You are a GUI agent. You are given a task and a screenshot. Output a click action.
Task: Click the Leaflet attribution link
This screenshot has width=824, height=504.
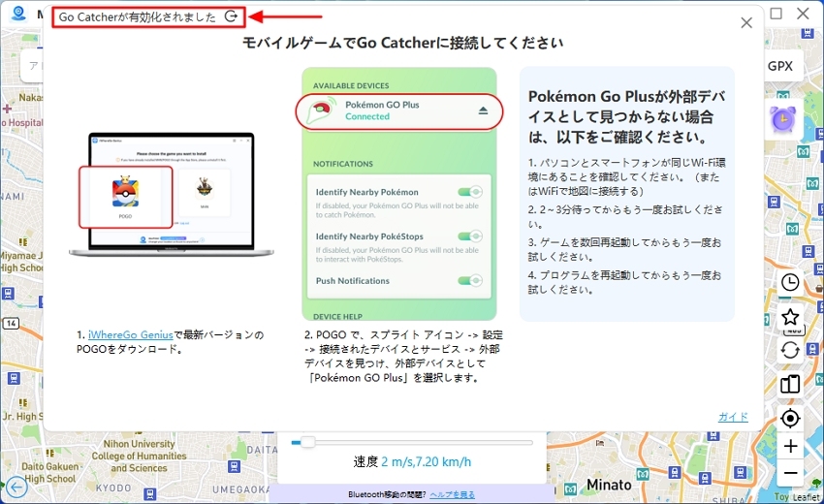point(806,497)
